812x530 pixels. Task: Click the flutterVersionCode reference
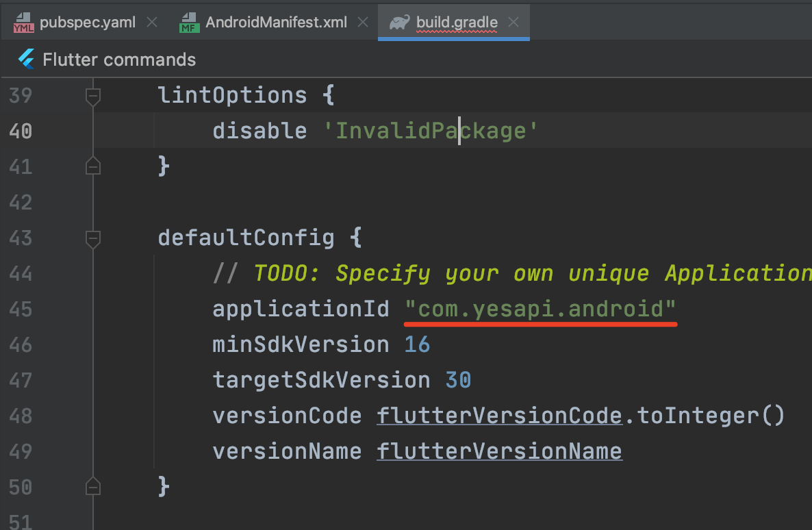[x=499, y=416]
